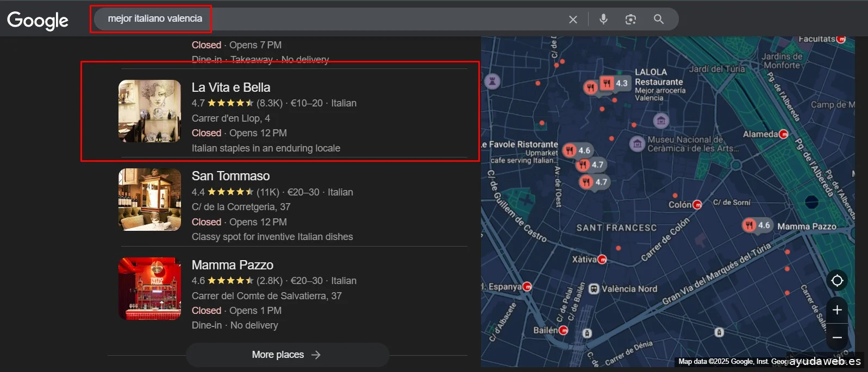Clear the search box text
This screenshot has width=868, height=372.
[x=573, y=20]
